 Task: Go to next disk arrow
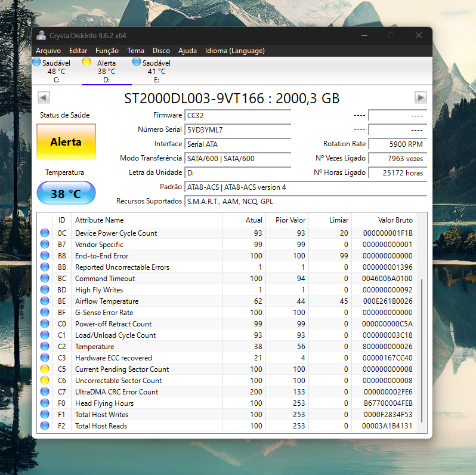421,97
